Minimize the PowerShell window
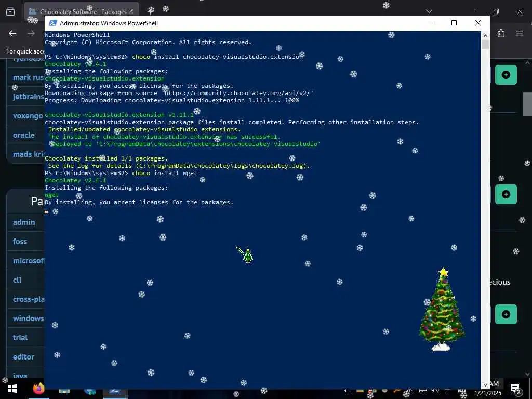Image resolution: width=532 pixels, height=399 pixels. (431, 23)
